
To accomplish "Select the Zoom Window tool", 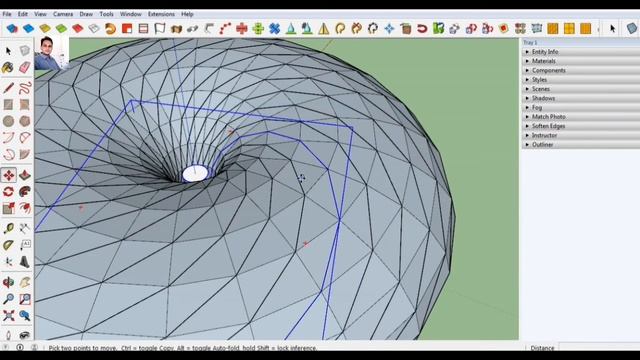I will [24, 299].
